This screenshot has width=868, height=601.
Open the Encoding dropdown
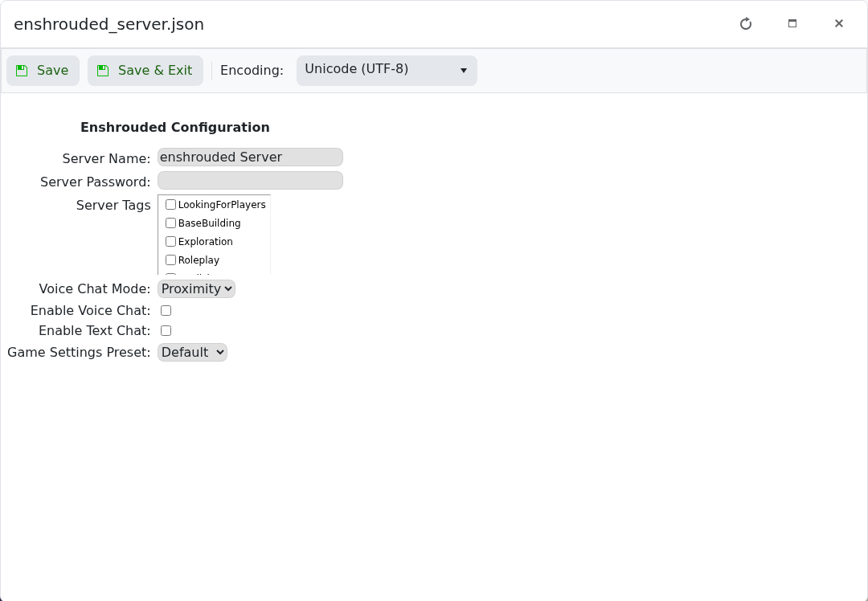point(387,71)
